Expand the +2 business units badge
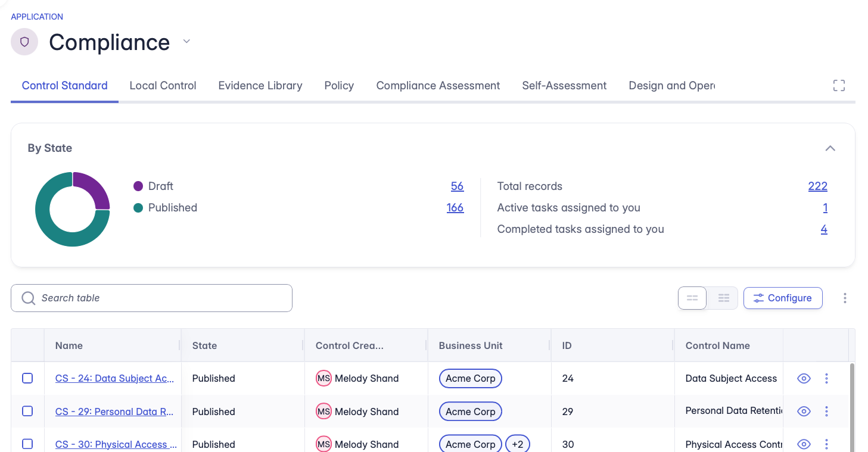 [517, 444]
